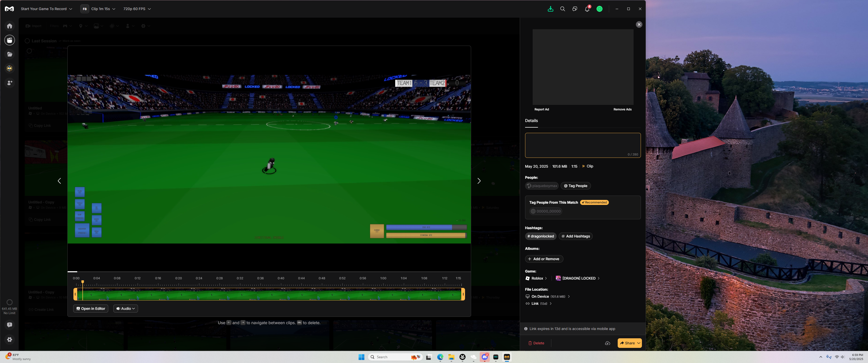
Task: Open the messages chat icon
Action: [x=575, y=9]
